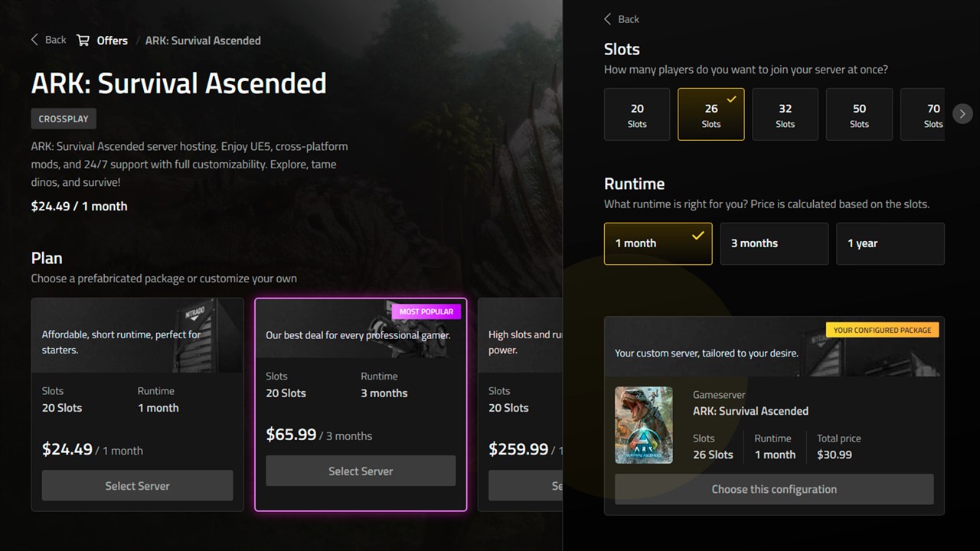Select the 1 year runtime

point(890,243)
